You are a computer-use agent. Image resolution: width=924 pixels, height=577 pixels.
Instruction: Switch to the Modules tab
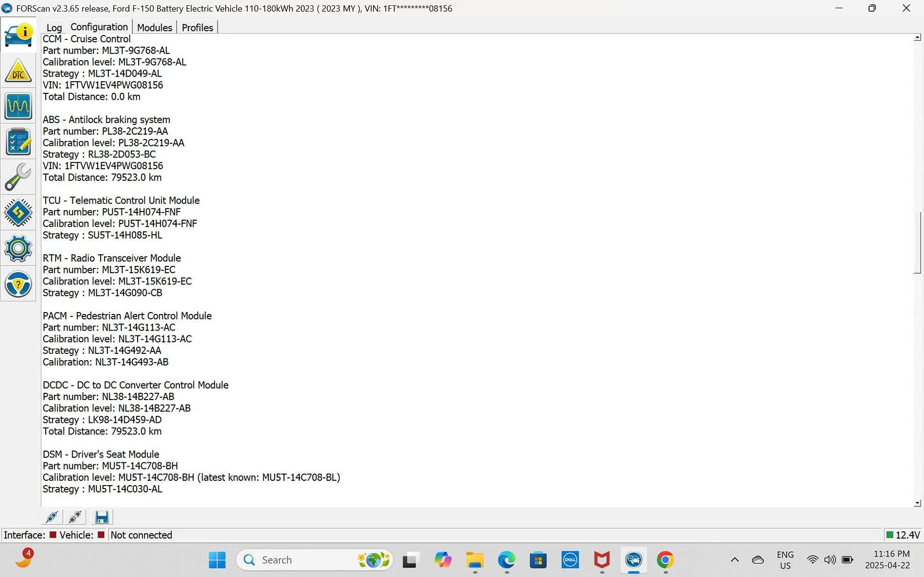pyautogui.click(x=155, y=28)
